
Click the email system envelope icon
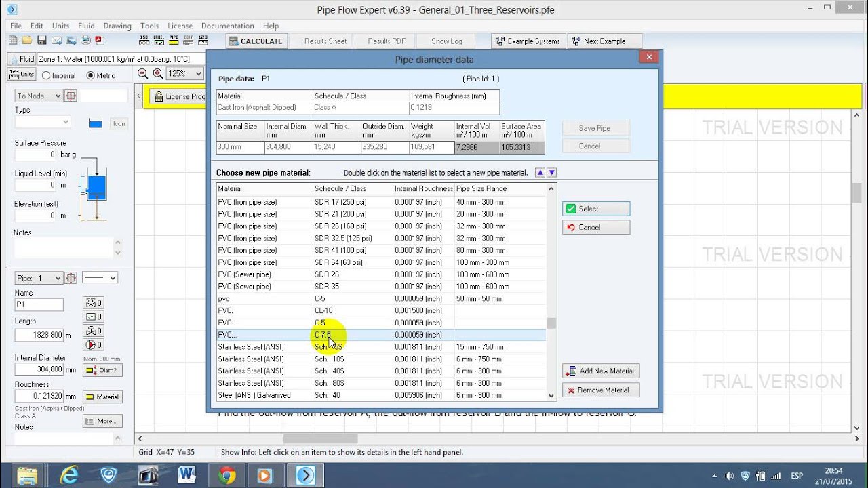click(x=56, y=41)
